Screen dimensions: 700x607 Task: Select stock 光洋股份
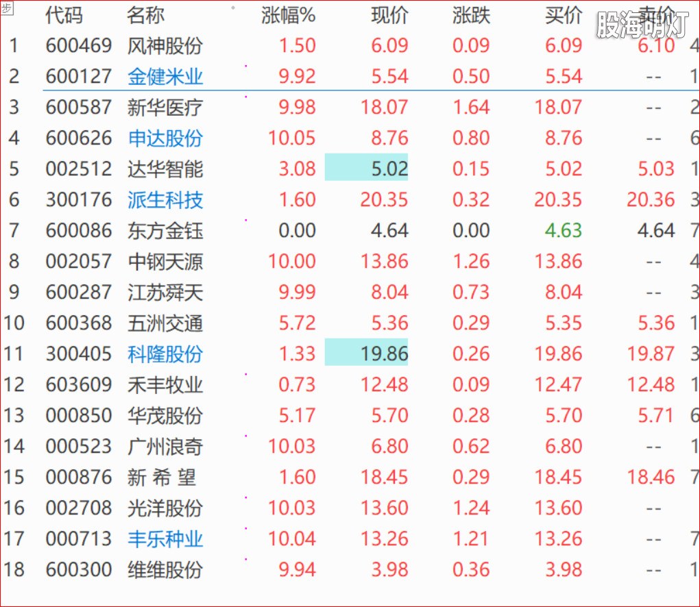[x=165, y=508]
